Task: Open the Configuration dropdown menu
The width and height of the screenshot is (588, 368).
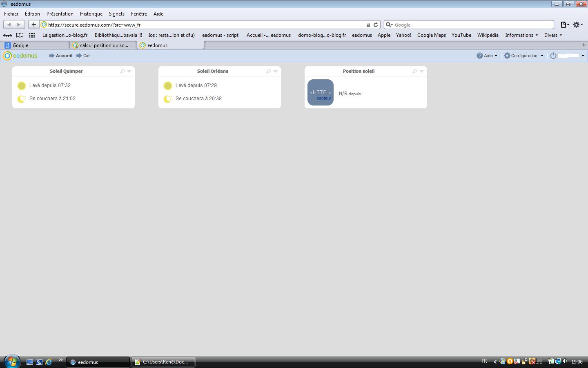Action: pos(524,56)
